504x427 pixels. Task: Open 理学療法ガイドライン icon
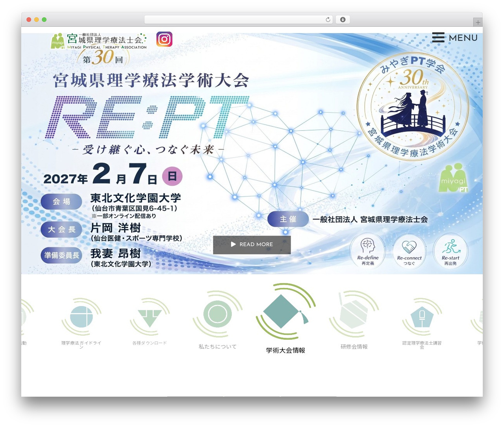pyautogui.click(x=82, y=317)
